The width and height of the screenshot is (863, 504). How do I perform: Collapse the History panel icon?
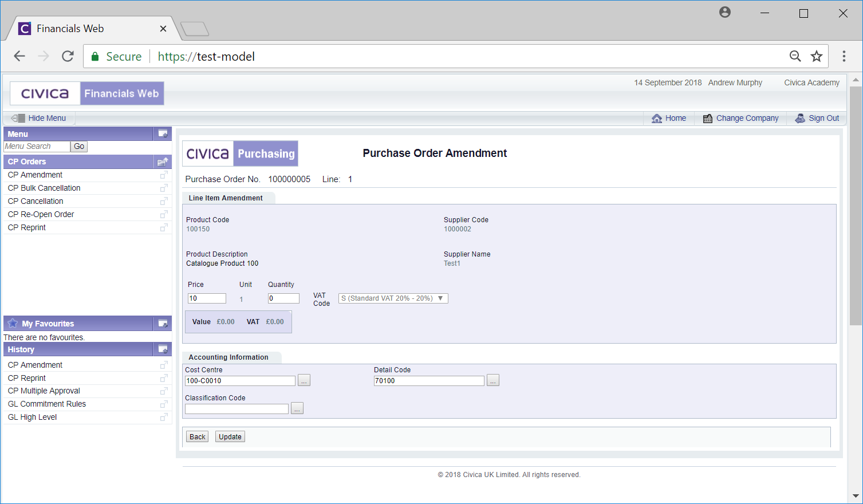163,349
